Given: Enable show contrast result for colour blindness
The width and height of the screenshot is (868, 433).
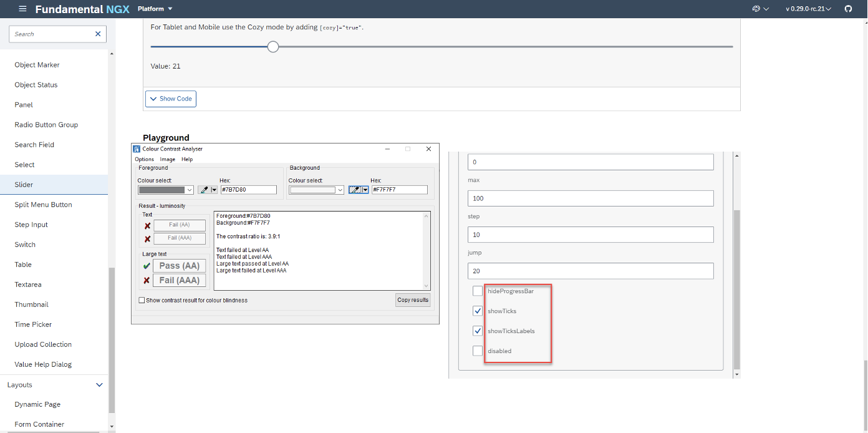Looking at the screenshot, I should (142, 300).
